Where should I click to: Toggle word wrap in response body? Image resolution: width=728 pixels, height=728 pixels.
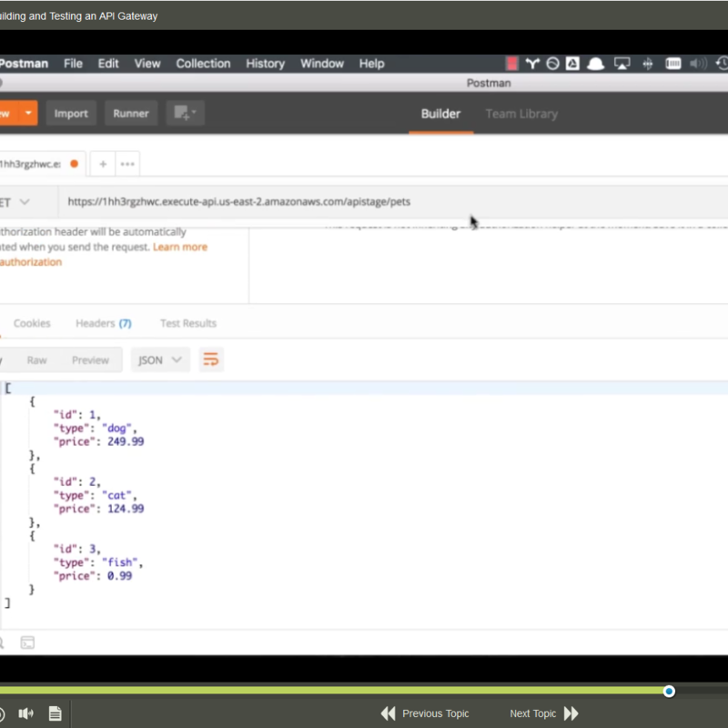(x=211, y=359)
